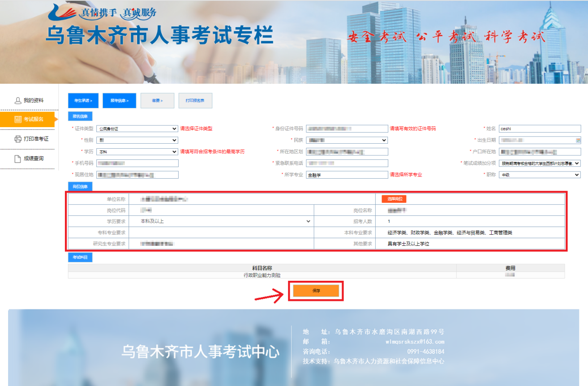Click the 选择岗位 button
588x386 pixels.
point(394,199)
